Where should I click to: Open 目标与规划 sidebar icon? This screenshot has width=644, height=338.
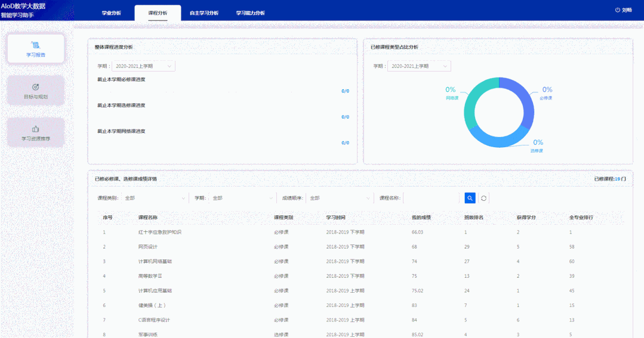35,87
